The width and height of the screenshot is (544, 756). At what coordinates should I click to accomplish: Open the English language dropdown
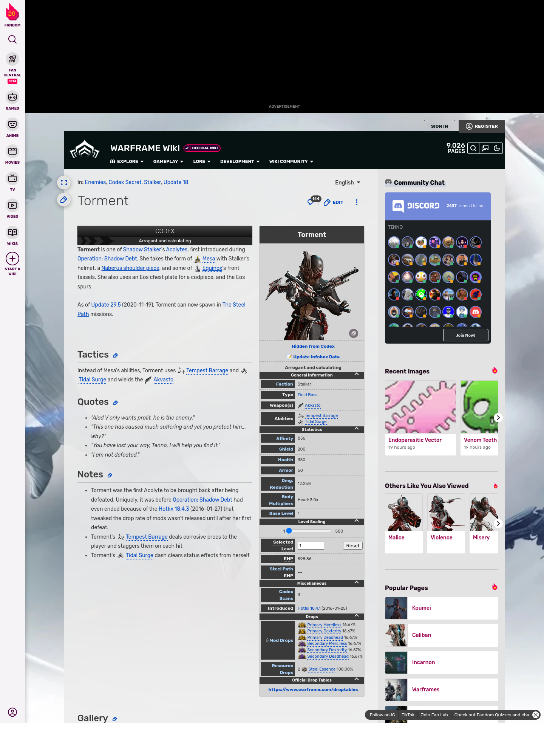point(348,183)
